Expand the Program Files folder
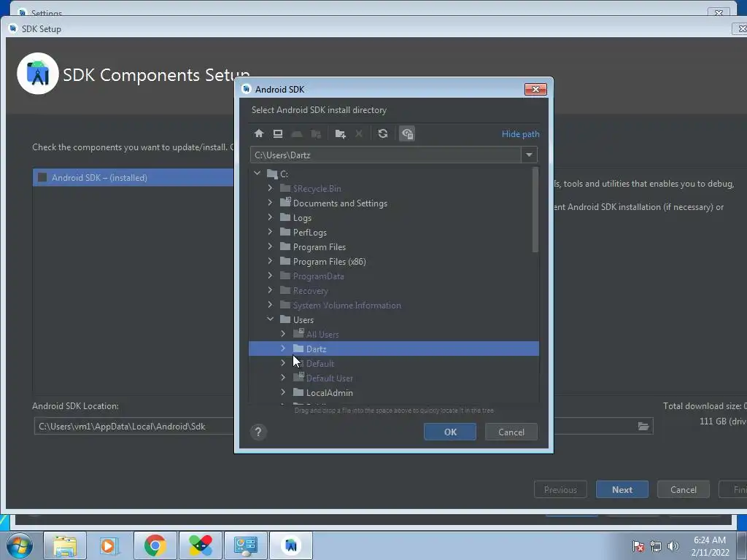Image resolution: width=747 pixels, height=560 pixels. click(270, 246)
